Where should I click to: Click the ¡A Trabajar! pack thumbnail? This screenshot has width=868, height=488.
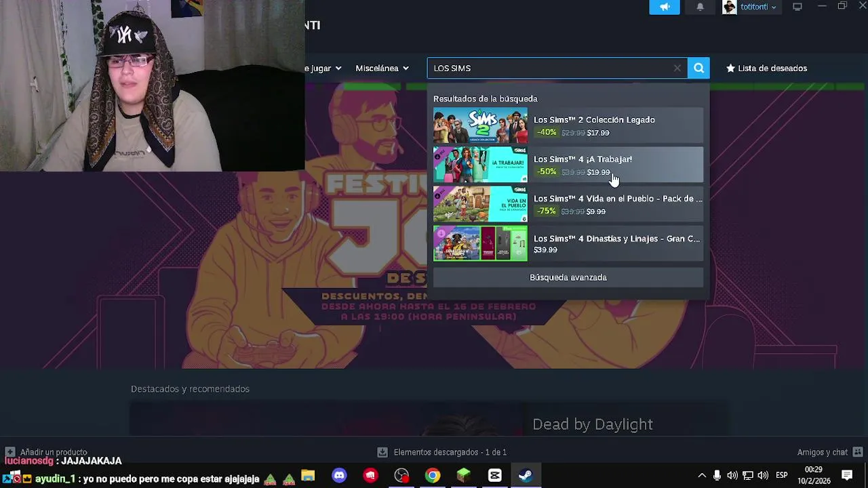(480, 165)
